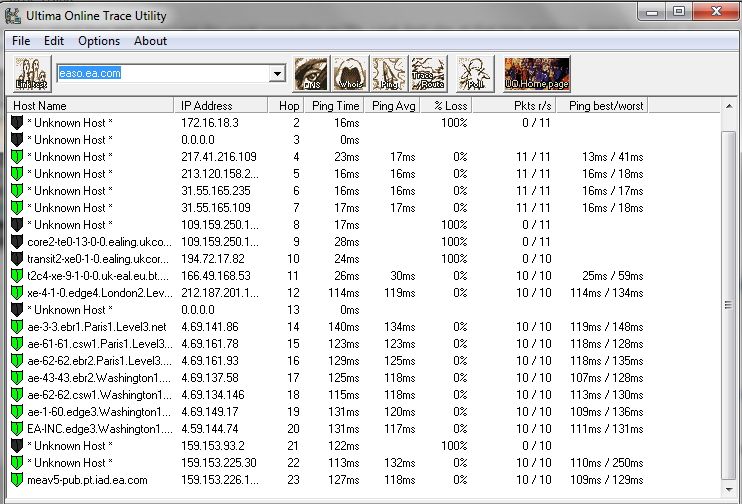Open the Options menu
The image size is (742, 504).
click(99, 41)
